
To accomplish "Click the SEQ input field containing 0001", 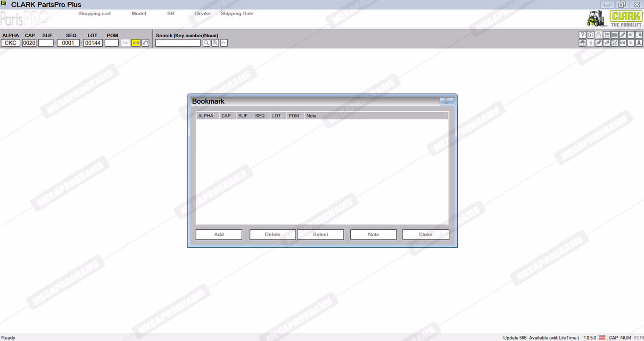I will coord(68,43).
